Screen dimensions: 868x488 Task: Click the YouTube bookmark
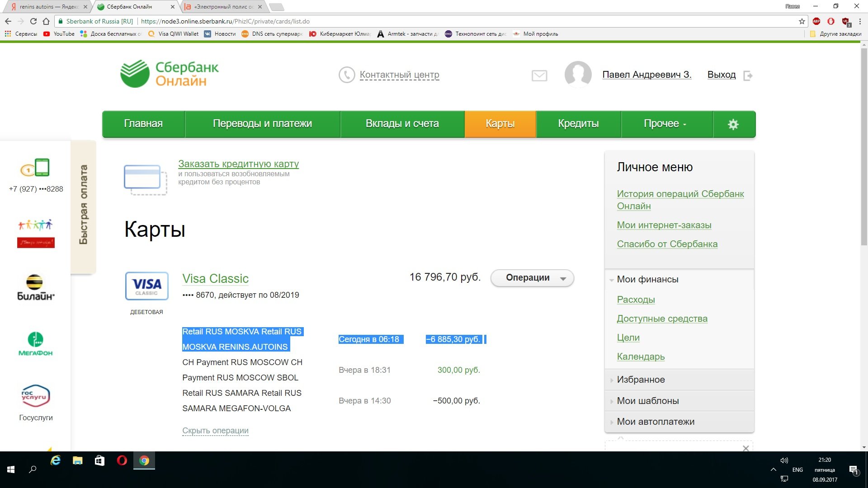click(x=59, y=34)
